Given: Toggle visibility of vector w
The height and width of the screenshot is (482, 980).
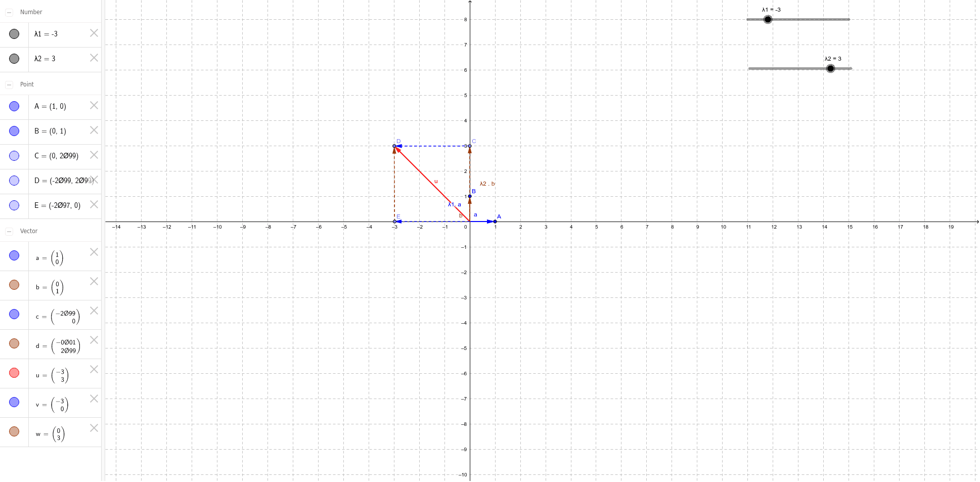Looking at the screenshot, I should 14,431.
